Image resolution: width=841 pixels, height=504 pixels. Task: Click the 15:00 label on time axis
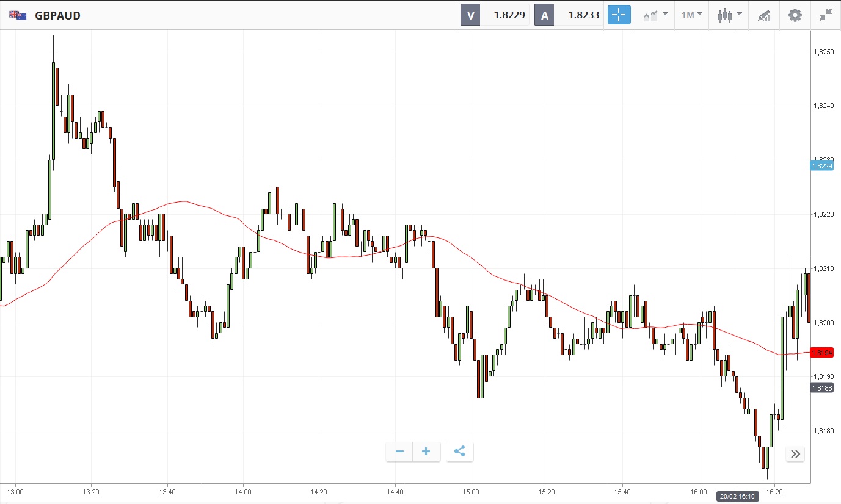click(471, 491)
